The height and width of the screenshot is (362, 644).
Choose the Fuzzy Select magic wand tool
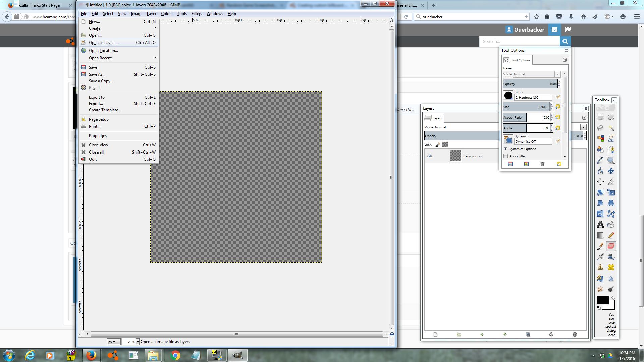pos(611,128)
